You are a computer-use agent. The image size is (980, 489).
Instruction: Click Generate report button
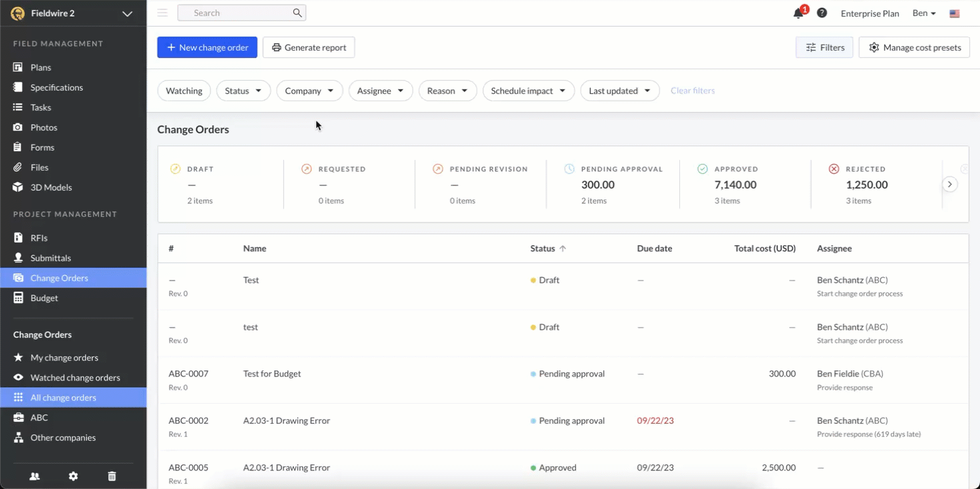click(x=309, y=47)
